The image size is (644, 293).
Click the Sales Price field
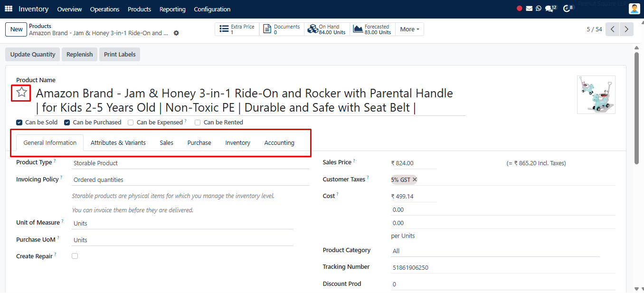point(414,163)
